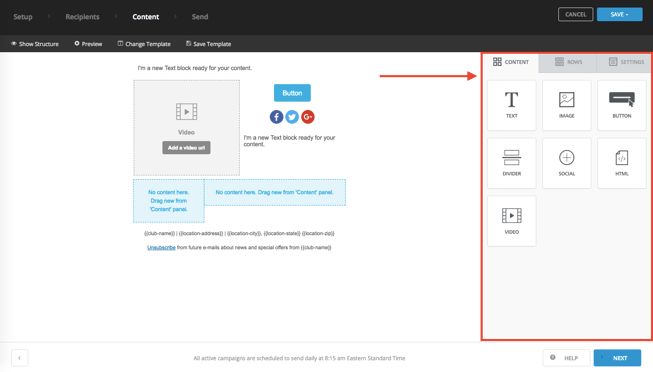Select the Social content block
This screenshot has height=372, width=653.
(566, 163)
